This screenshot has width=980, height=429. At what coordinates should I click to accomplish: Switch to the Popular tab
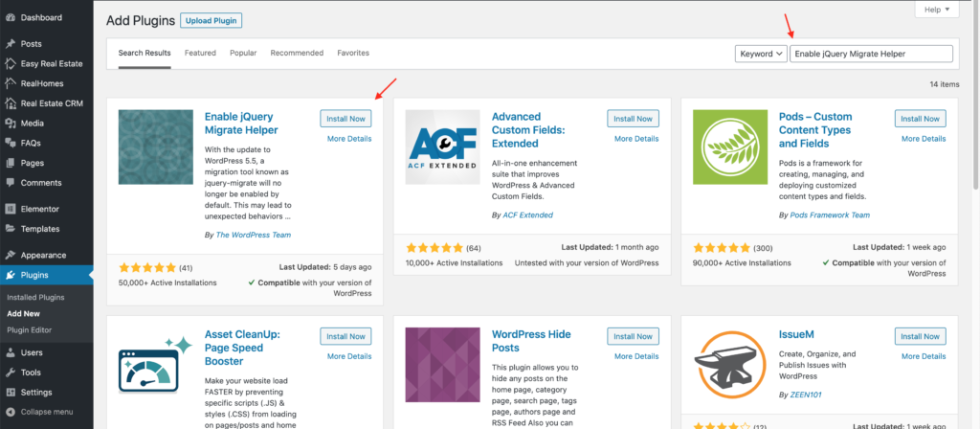(243, 54)
